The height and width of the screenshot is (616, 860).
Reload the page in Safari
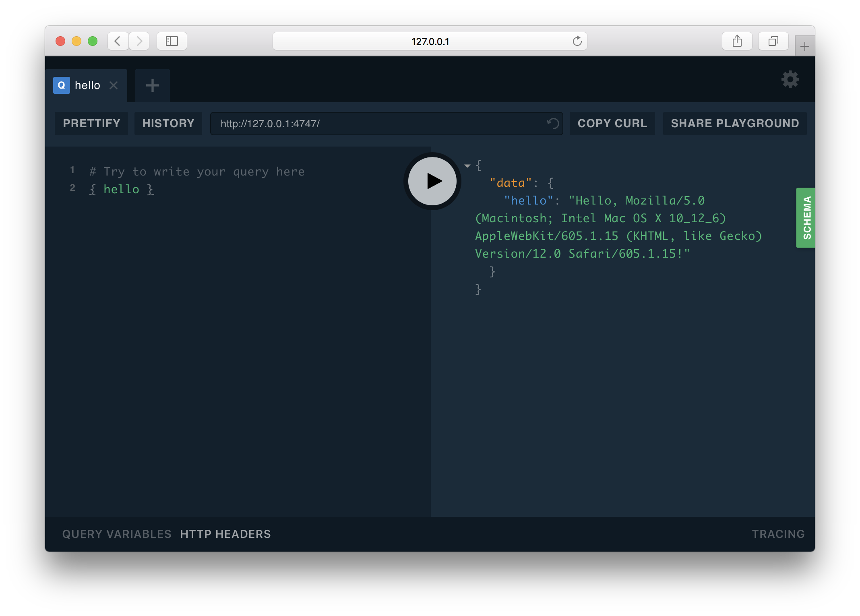click(x=577, y=41)
